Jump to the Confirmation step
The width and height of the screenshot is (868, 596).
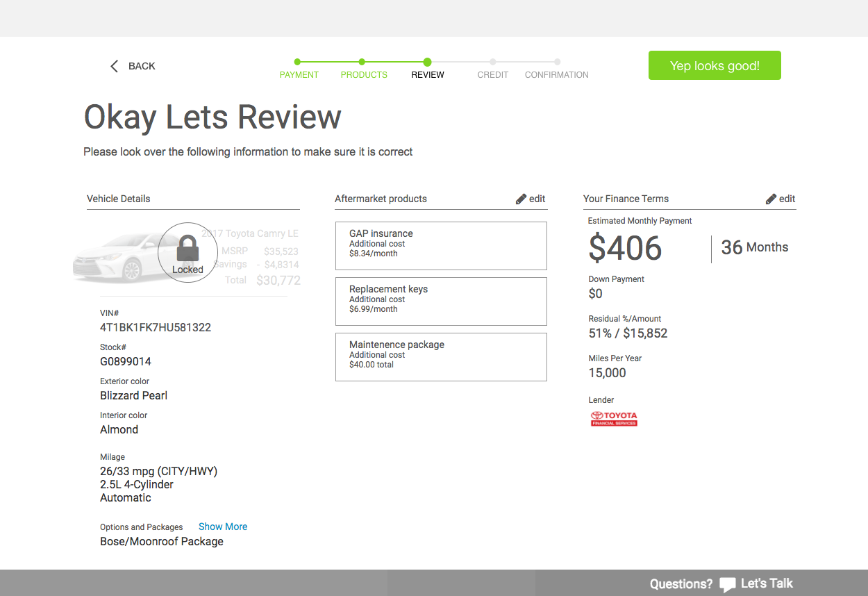coord(557,74)
